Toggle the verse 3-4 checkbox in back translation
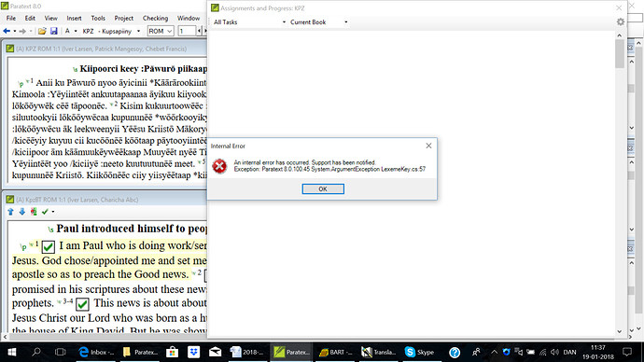This screenshot has width=644, height=362. (x=82, y=304)
